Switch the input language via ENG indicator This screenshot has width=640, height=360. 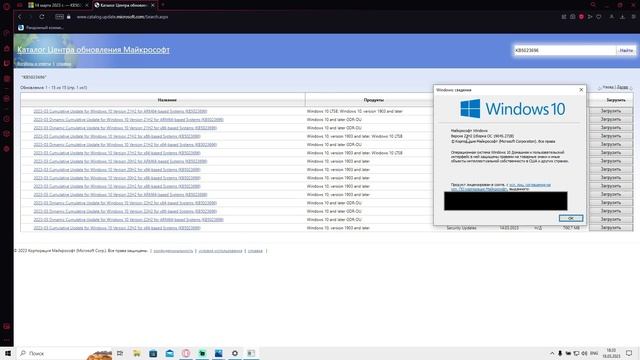[x=594, y=353]
